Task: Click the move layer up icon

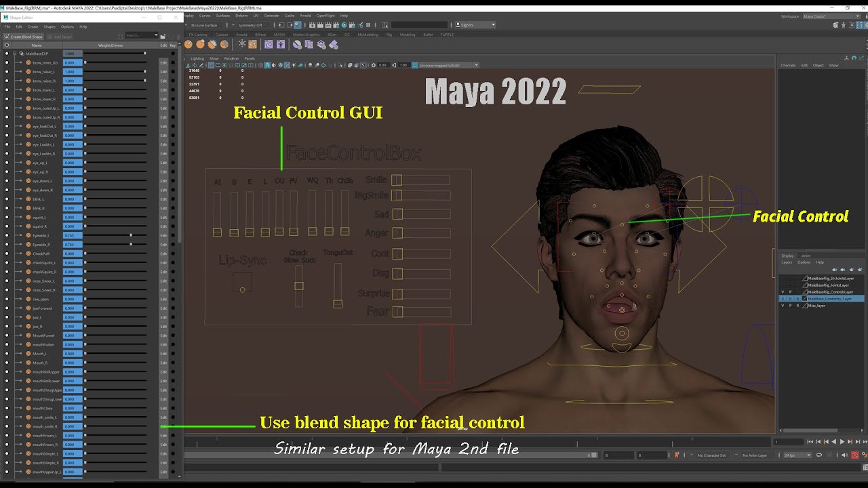Action: pos(835,269)
